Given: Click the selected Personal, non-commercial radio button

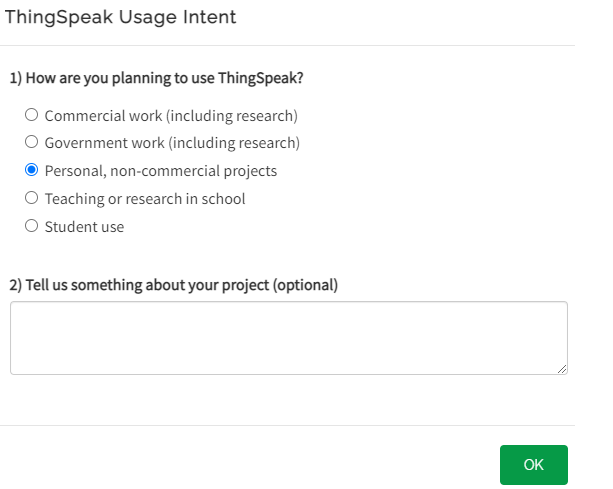Looking at the screenshot, I should coord(31,170).
